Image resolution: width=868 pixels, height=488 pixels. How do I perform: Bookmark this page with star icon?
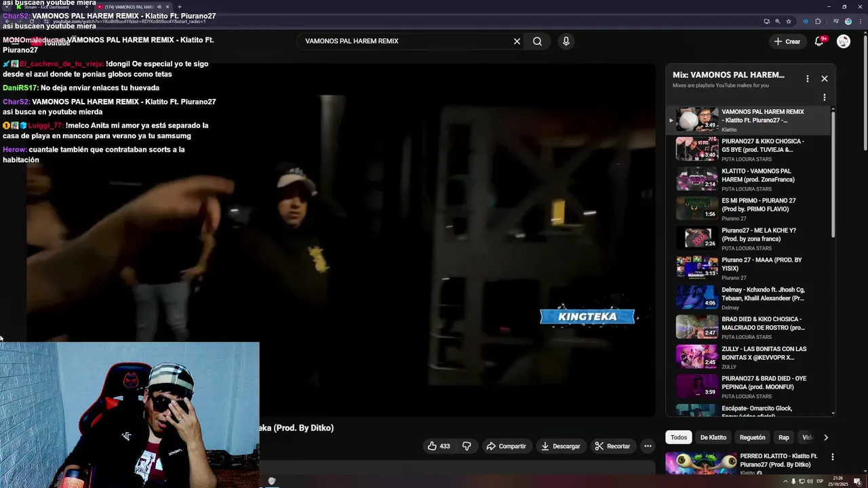pyautogui.click(x=789, y=21)
